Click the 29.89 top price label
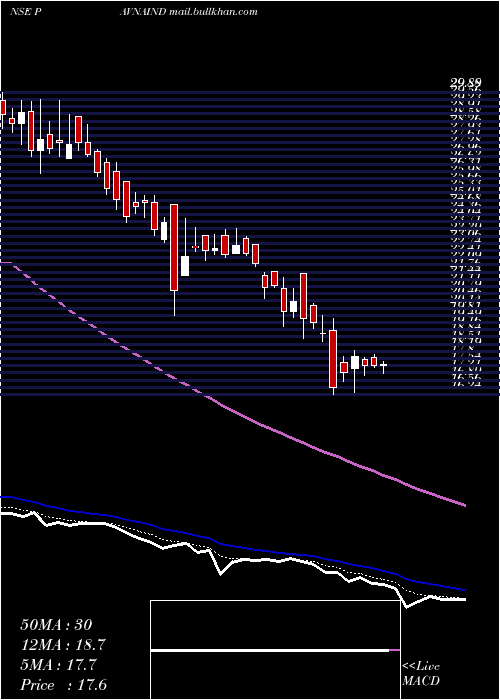This screenshot has height=700, width=500. click(x=465, y=82)
